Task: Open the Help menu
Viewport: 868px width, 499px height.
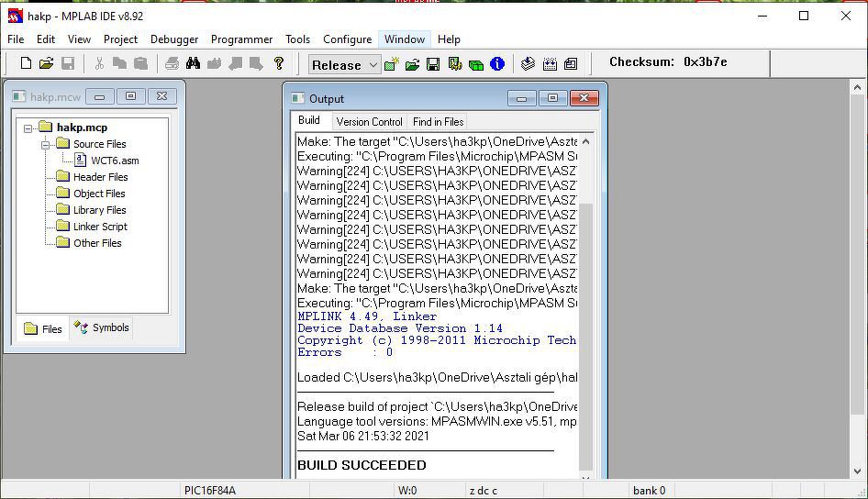Action: (x=449, y=39)
